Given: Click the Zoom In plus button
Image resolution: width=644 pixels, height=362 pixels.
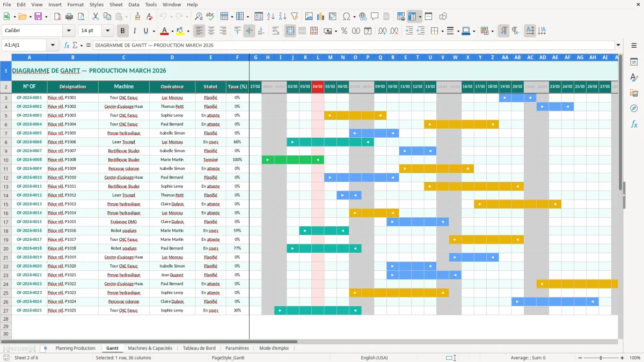Looking at the screenshot, I should (623, 358).
